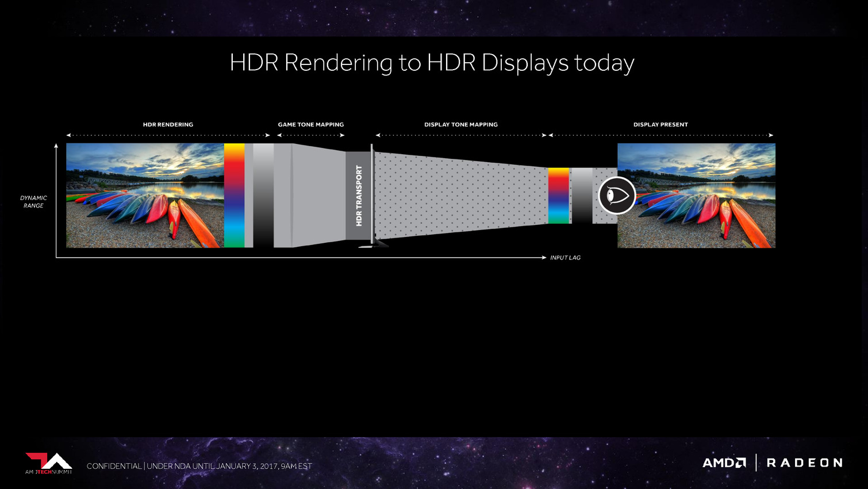Click the AMD Tech Summit logo
The width and height of the screenshot is (868, 489).
tap(49, 463)
